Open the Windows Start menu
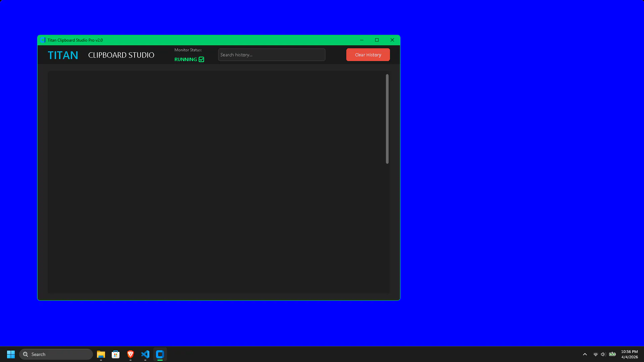The height and width of the screenshot is (362, 644). pos(11,354)
